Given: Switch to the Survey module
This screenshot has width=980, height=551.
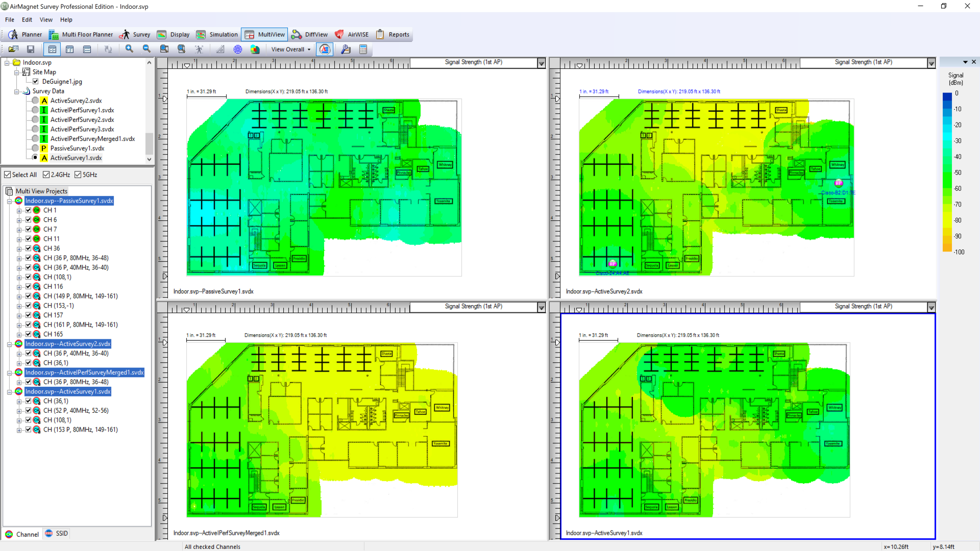Looking at the screenshot, I should pos(135,35).
